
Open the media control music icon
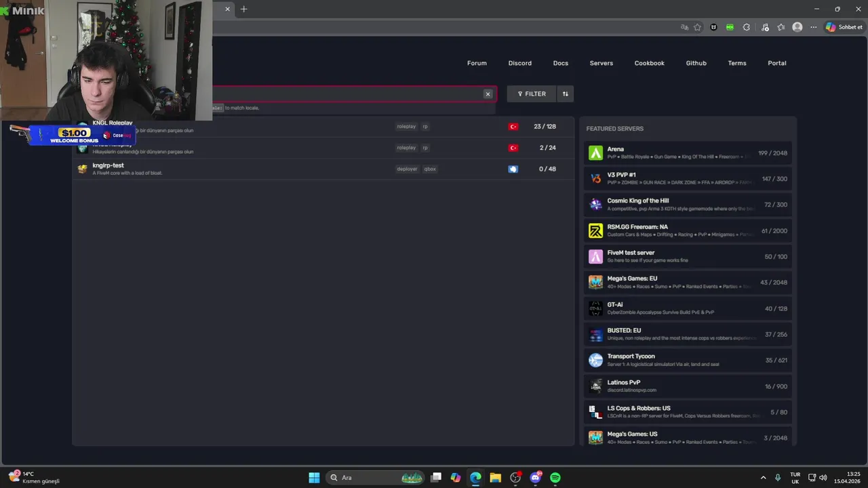[765, 27]
